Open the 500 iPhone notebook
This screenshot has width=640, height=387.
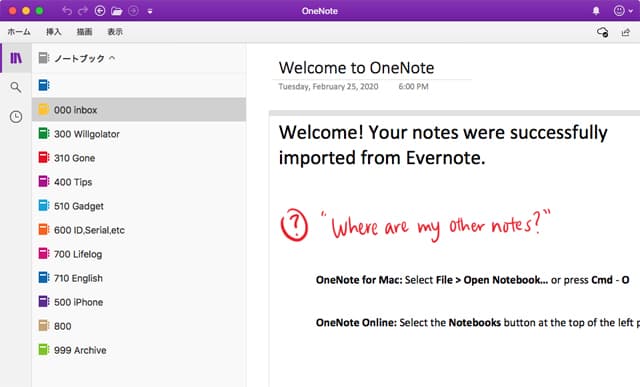139,302
